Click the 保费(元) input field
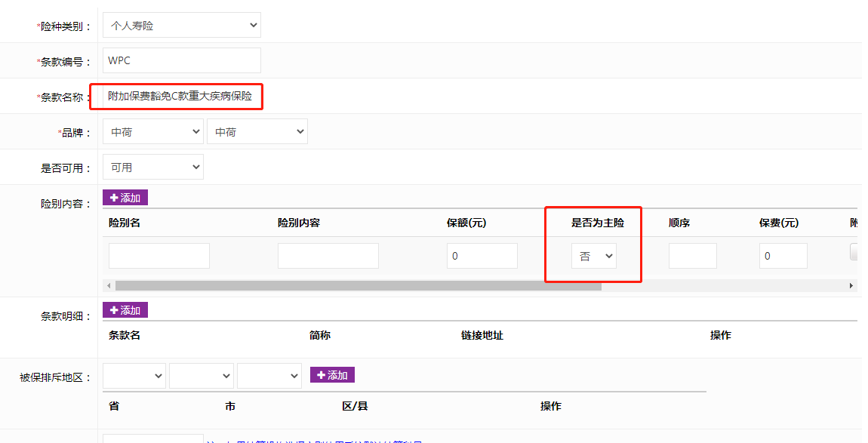Viewport: 868px width, 443px height. click(783, 256)
